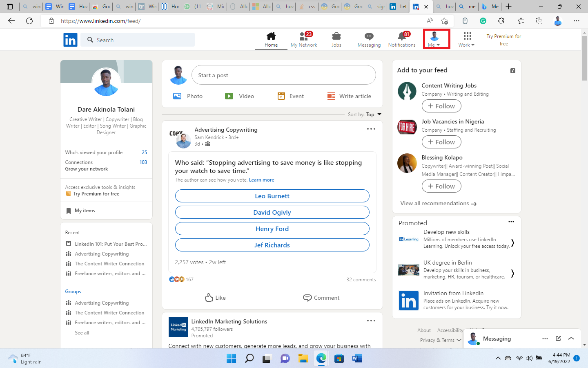Open My Network from the nav bar

coord(304,40)
